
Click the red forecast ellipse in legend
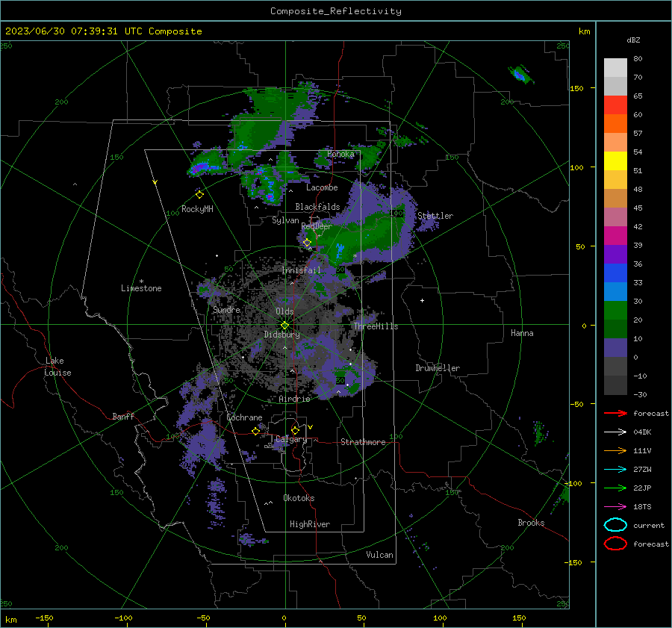[615, 544]
